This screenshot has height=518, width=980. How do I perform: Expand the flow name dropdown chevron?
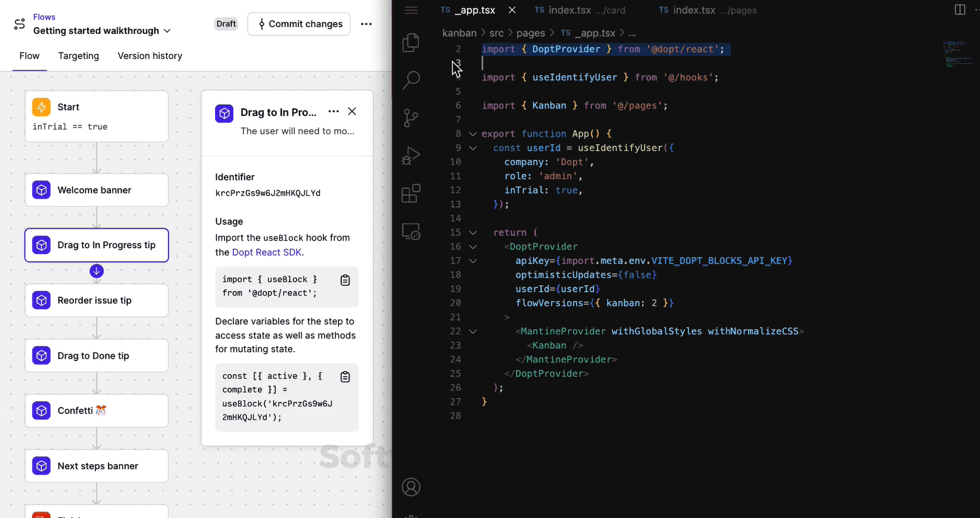(x=167, y=31)
